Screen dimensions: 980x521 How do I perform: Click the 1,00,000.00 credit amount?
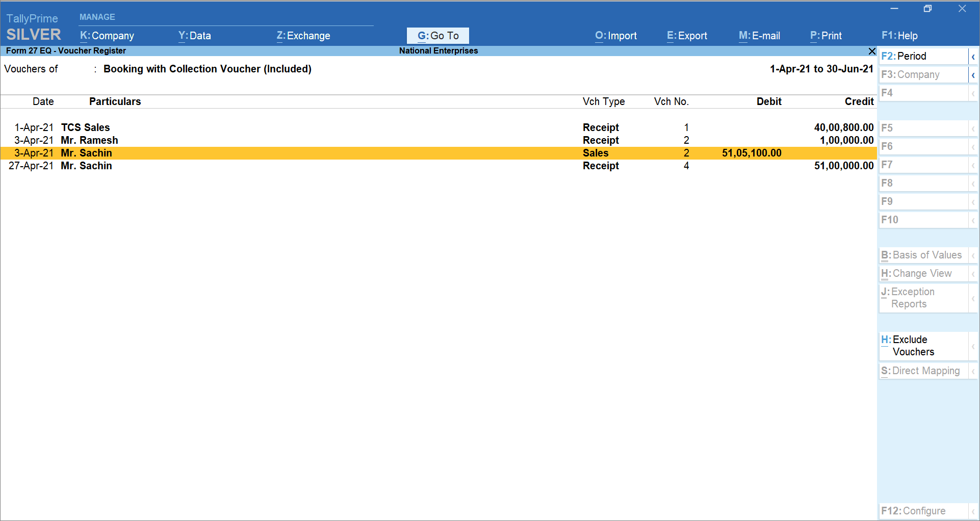[847, 140]
